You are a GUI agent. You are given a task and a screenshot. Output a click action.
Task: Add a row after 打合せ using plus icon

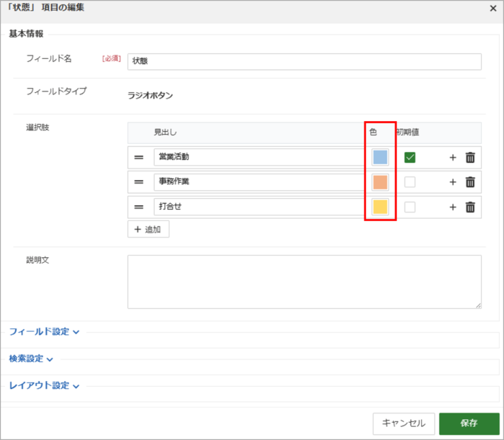click(x=453, y=207)
